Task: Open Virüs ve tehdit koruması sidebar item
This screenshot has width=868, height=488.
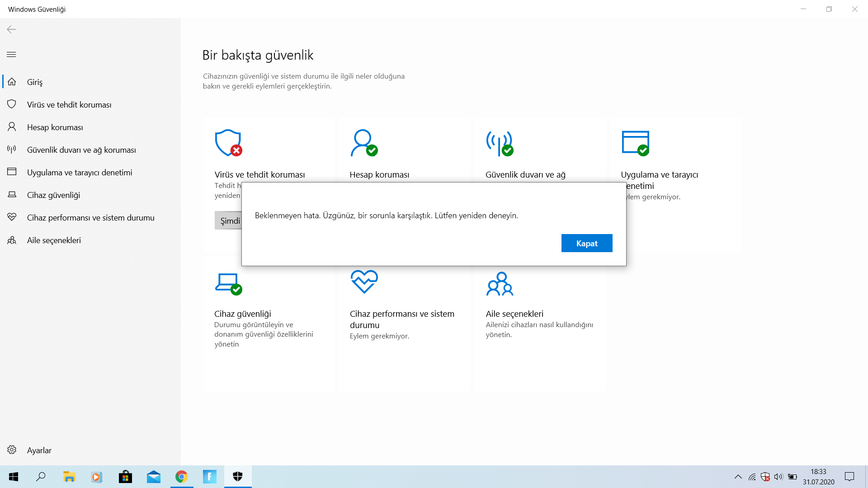Action: coord(69,104)
